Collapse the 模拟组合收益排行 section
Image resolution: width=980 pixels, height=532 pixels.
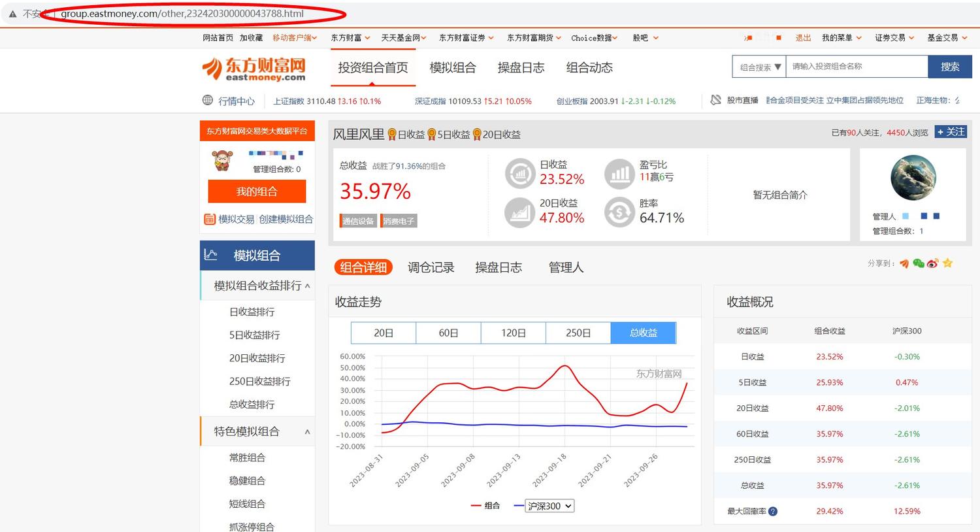tap(307, 286)
